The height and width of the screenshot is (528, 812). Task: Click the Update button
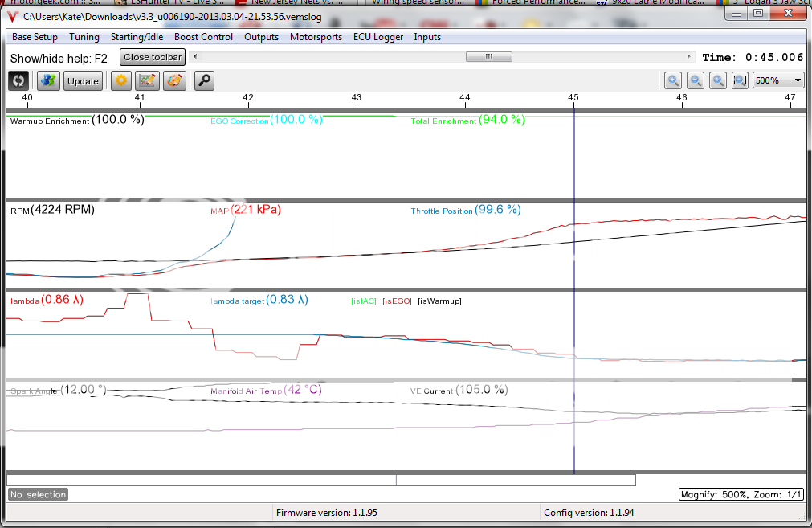point(83,80)
